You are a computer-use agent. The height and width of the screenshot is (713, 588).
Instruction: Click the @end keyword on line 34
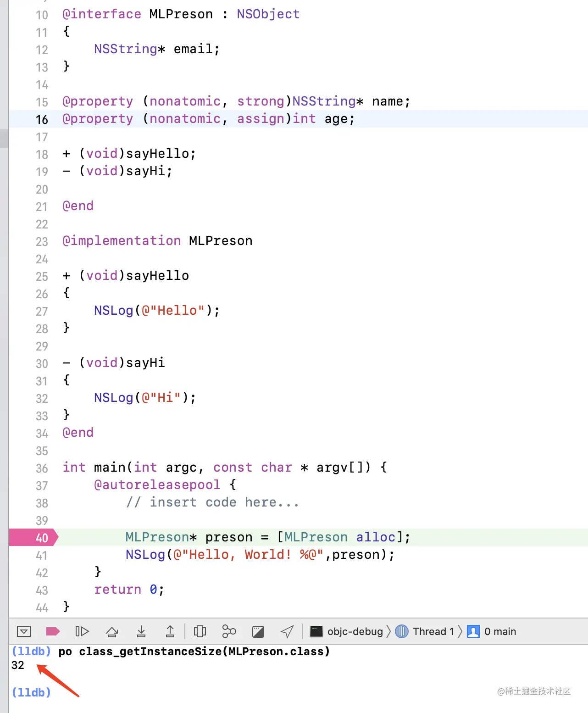coord(78,432)
